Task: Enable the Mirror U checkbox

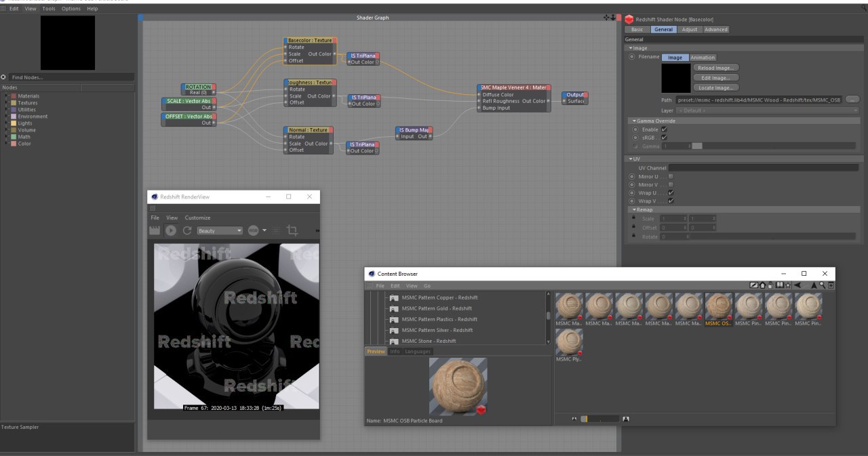Action: point(671,177)
